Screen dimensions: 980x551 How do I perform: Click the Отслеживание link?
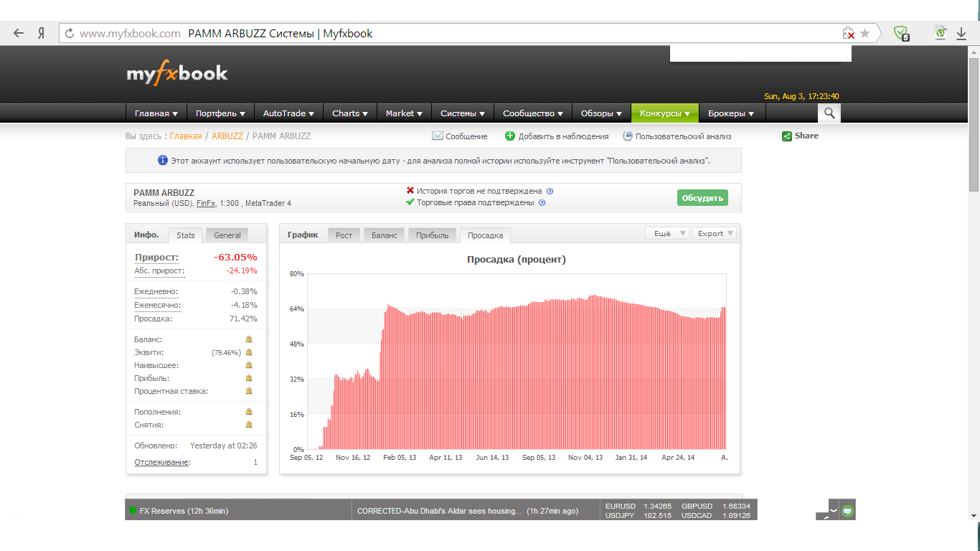click(162, 462)
